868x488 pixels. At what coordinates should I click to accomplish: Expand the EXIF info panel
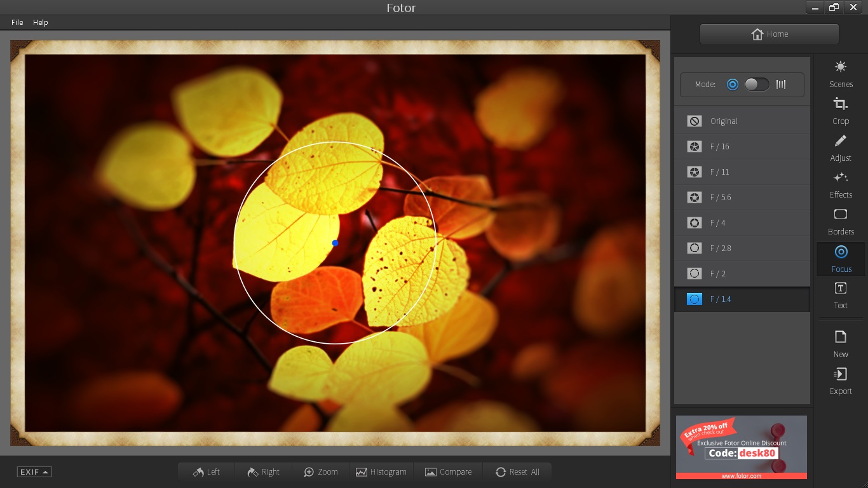[x=34, y=472]
